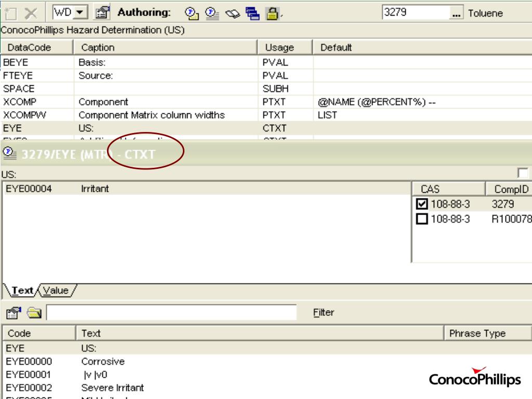Sort phrases by the Code column header
The image size is (532, 399).
pos(38,333)
